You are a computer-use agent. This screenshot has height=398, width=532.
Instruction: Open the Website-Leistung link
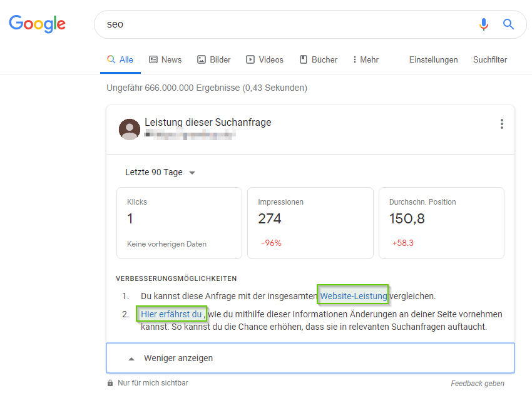click(353, 296)
